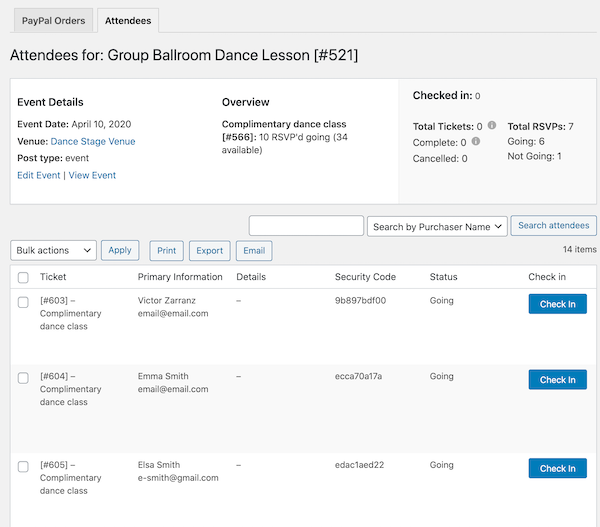600x527 pixels.
Task: Open the Bulk actions dropdown
Action: 53,250
